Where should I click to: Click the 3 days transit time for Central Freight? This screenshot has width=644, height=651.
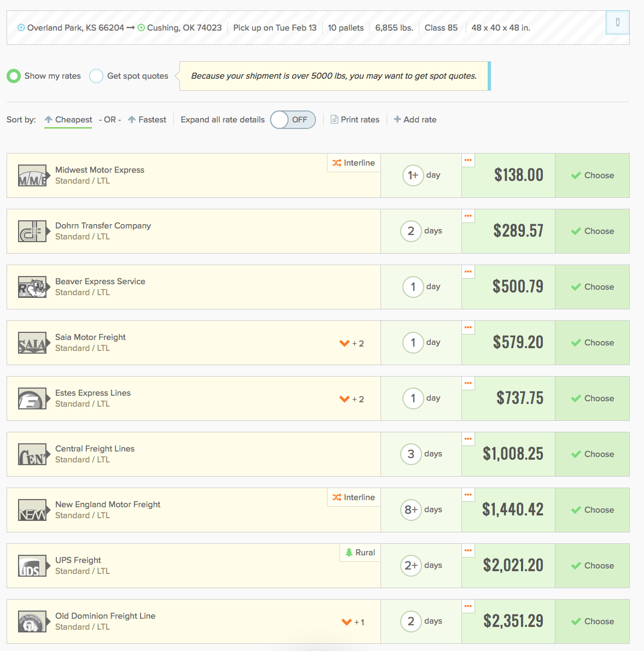[x=421, y=454]
